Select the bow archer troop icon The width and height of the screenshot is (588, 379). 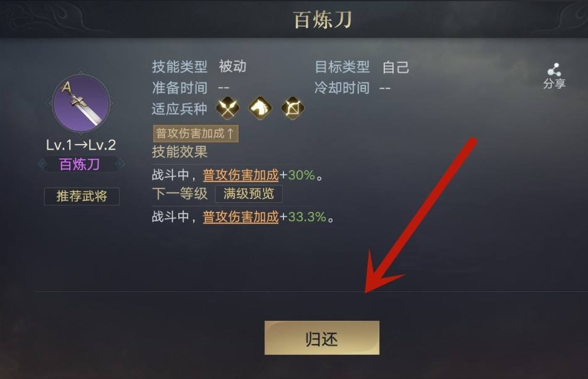point(293,108)
